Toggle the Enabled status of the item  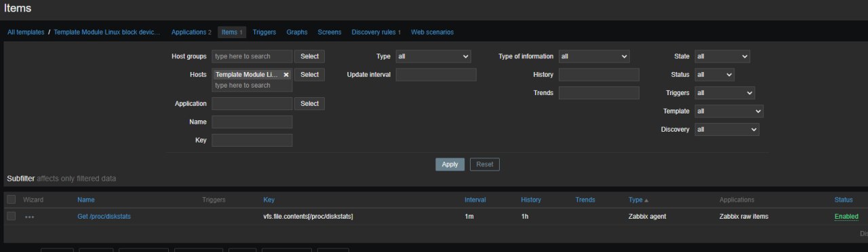click(846, 217)
